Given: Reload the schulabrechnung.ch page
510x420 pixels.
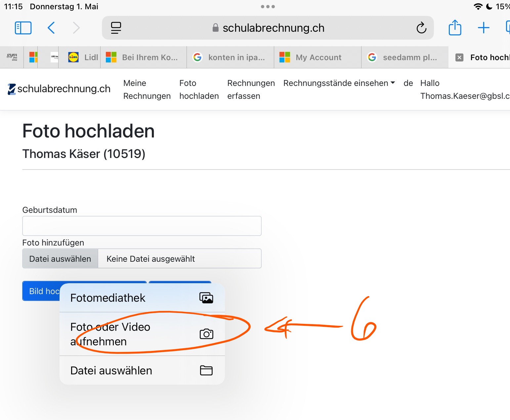Looking at the screenshot, I should coord(421,28).
